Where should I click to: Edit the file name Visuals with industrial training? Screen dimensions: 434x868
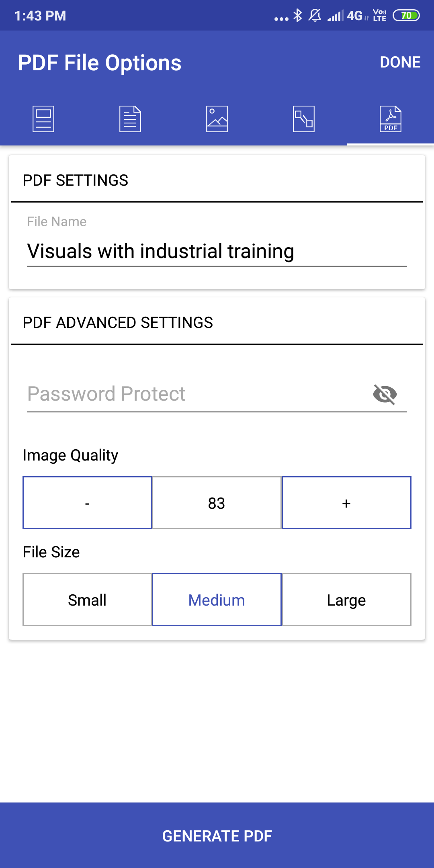tap(161, 251)
